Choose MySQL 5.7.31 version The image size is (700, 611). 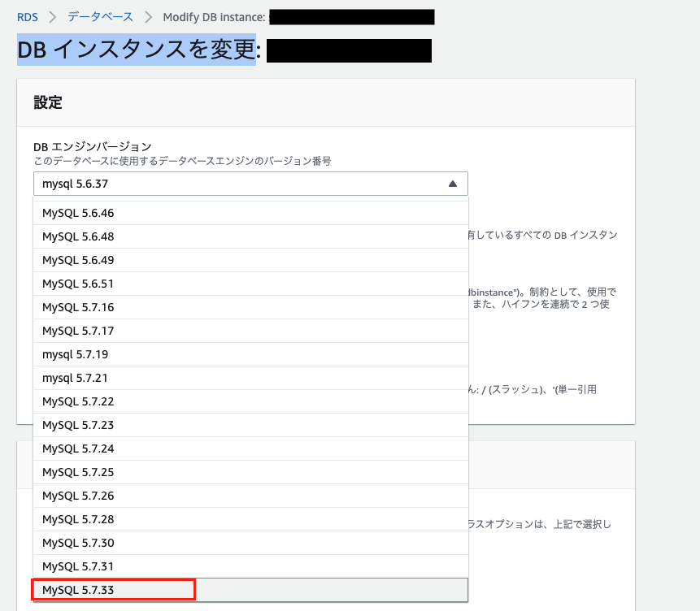tap(250, 566)
